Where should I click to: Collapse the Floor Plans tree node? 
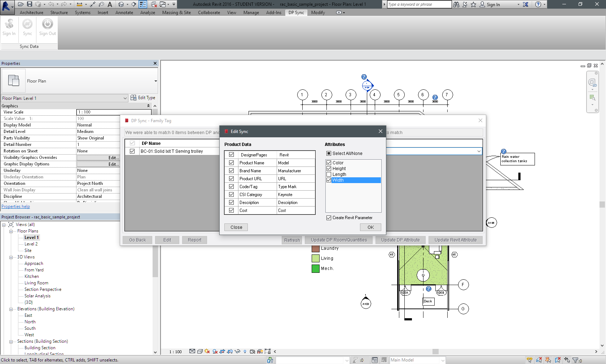click(x=11, y=231)
